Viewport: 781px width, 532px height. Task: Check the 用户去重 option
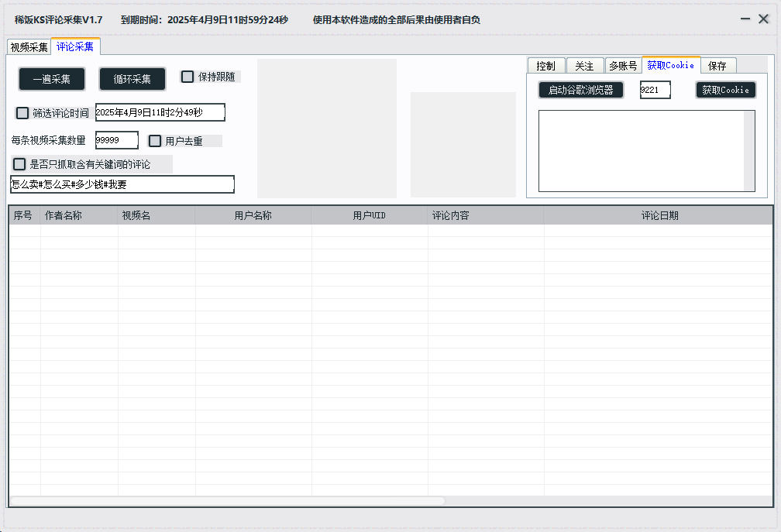coord(155,141)
